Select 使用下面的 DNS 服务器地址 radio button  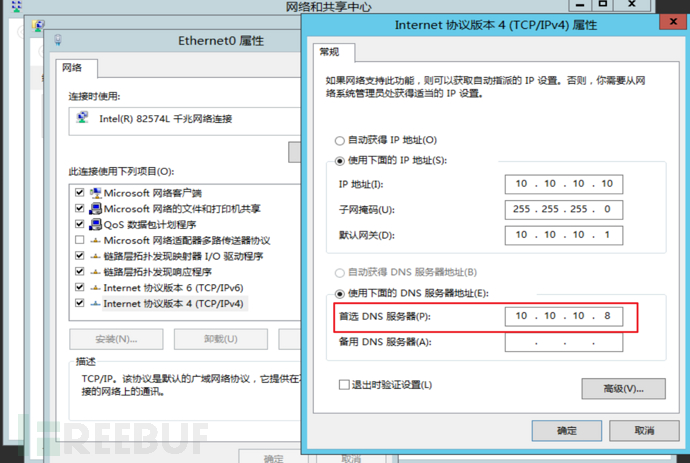[x=339, y=294]
